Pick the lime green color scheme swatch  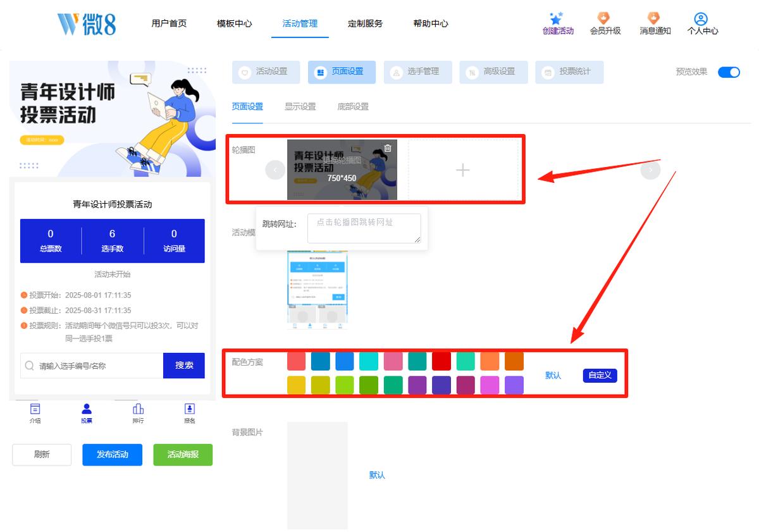[345, 385]
